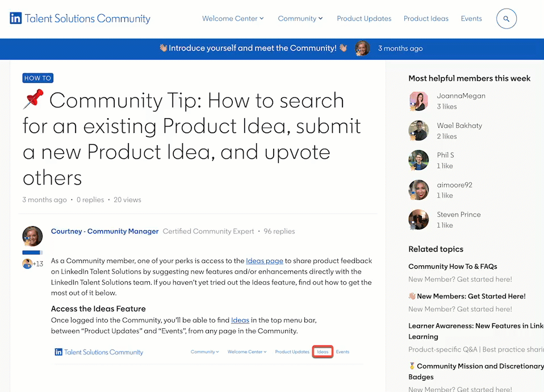
Task: Open Wael Bakhaty's profile name
Action: 459,126
